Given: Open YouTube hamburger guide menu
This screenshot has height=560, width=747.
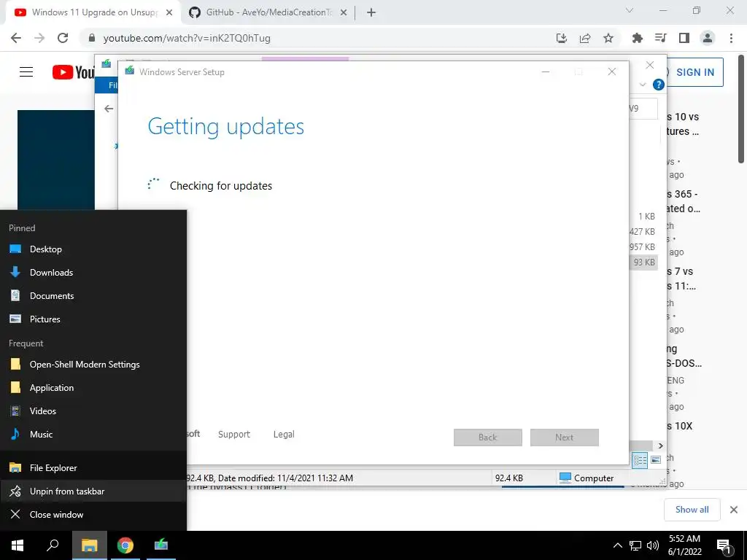Looking at the screenshot, I should coord(26,72).
